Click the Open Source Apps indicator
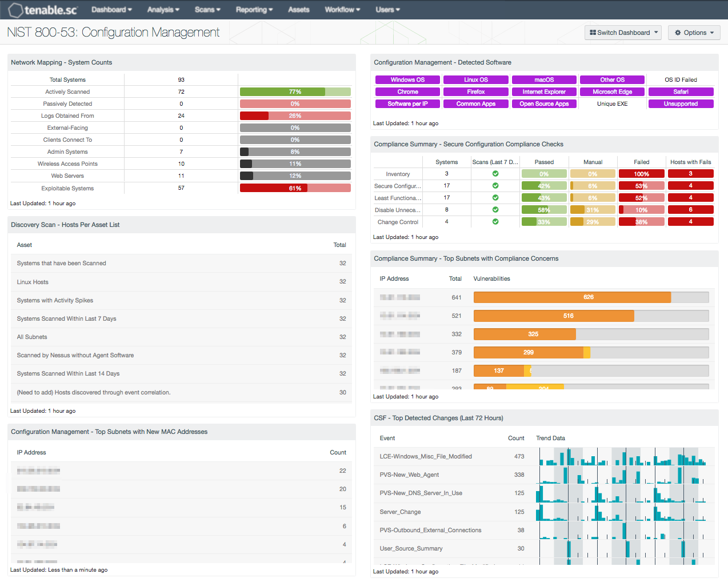 point(544,104)
